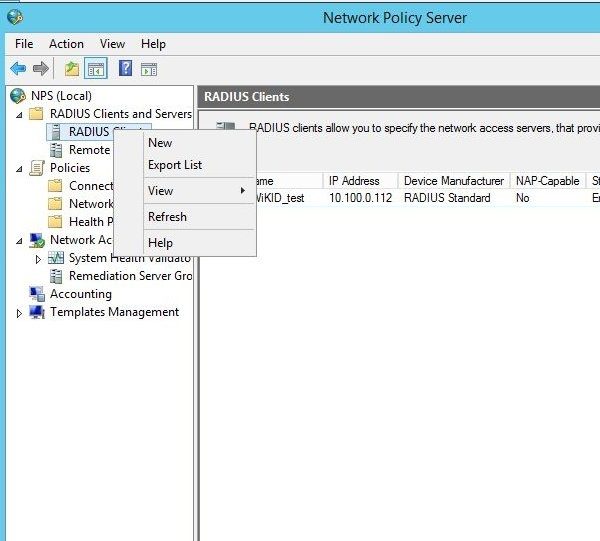Screen dimensions: 600x541
Task: Choose Export List from the context menu
Action: (x=199, y=165)
